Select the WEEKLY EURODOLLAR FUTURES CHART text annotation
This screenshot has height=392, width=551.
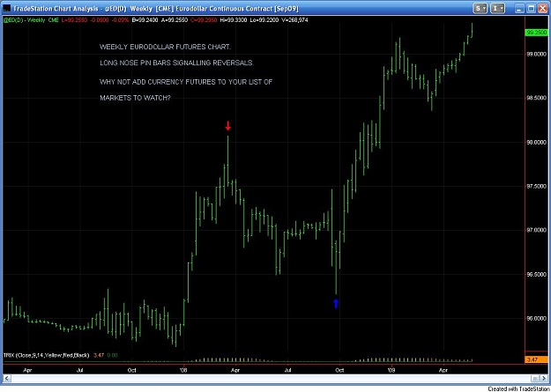pyautogui.click(x=166, y=47)
